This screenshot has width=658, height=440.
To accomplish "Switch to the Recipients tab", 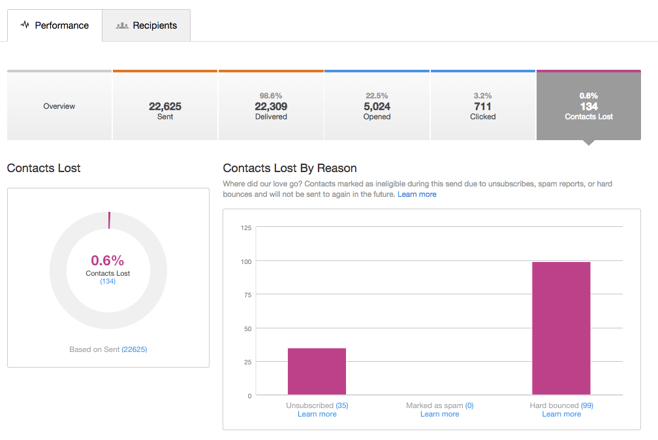I will (146, 25).
